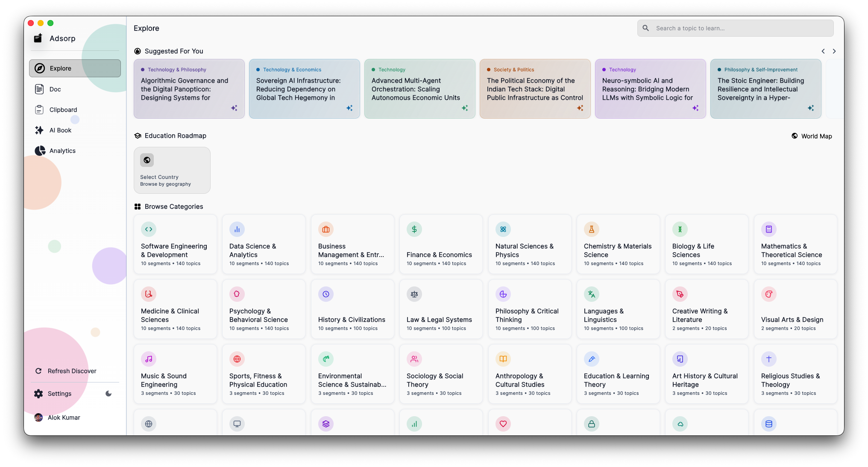Click the globe icon in Select Country
The width and height of the screenshot is (868, 467).
147,160
